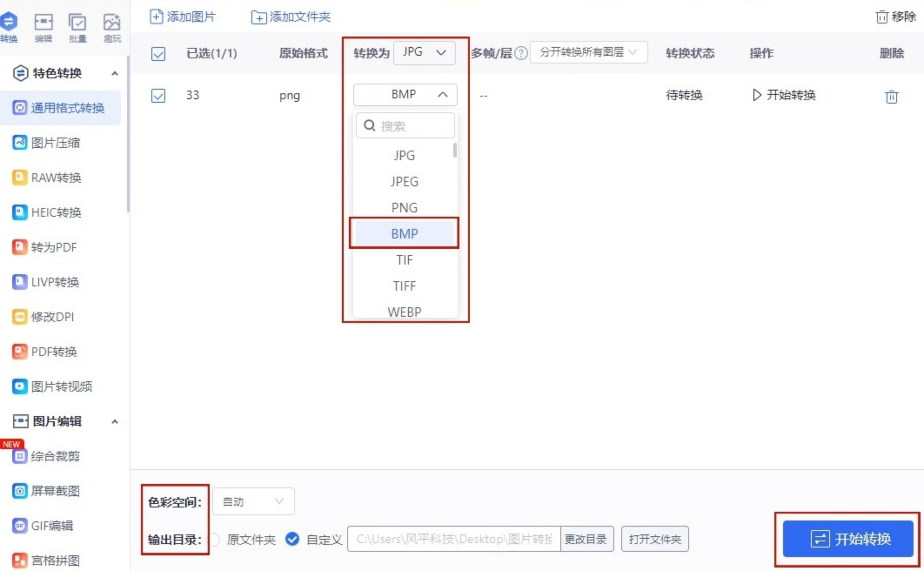Click the 更改目录 button
The width and height of the screenshot is (924, 571).
[586, 539]
